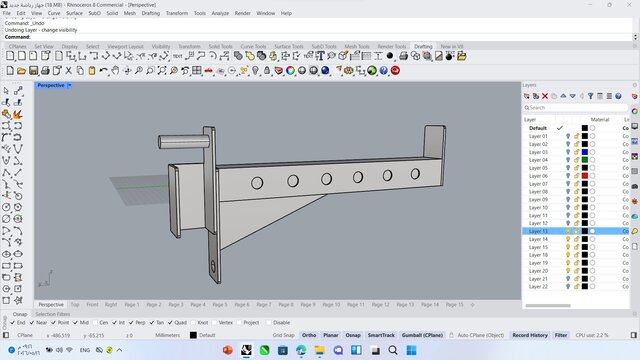The width and height of the screenshot is (640, 360).
Task: Select Layer 13 row in layers list
Action: coord(576,231)
